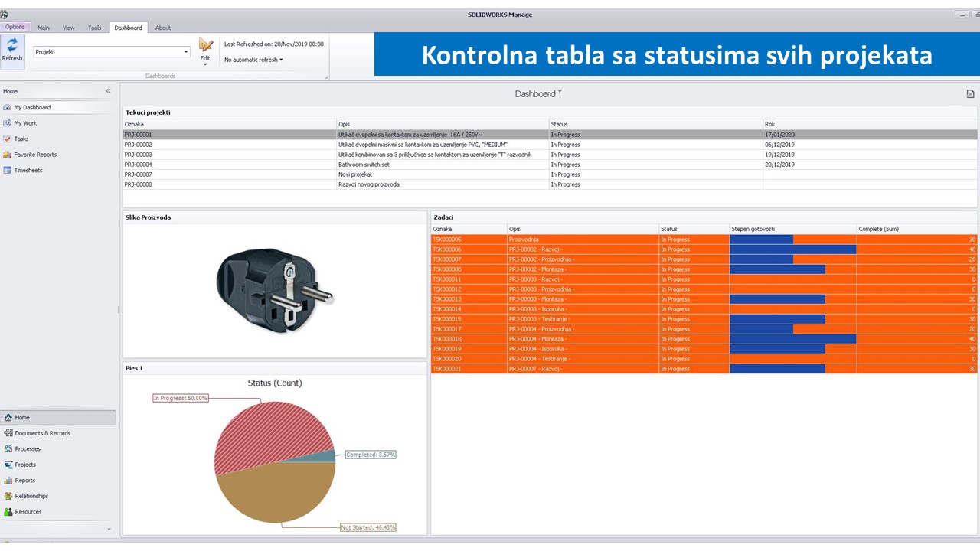Expand the Projekti dashboard dropdown
980x551 pixels.
tap(186, 52)
